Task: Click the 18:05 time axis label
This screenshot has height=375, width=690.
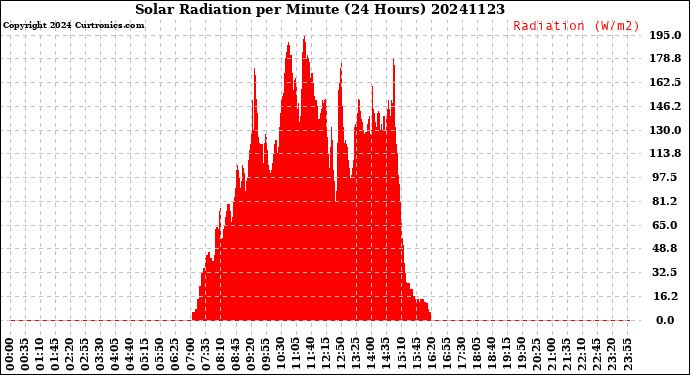Action: (476, 355)
